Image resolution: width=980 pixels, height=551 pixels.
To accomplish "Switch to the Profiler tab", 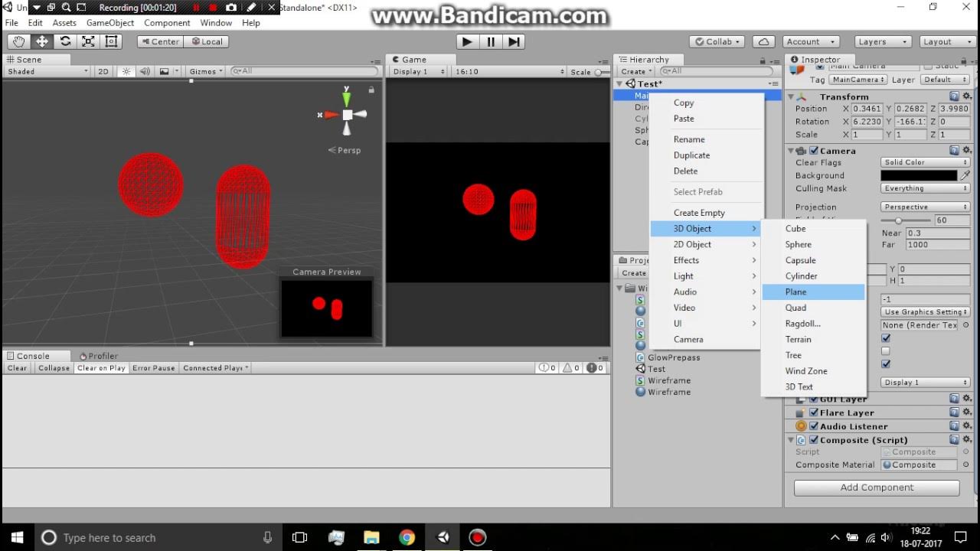I will pos(98,356).
